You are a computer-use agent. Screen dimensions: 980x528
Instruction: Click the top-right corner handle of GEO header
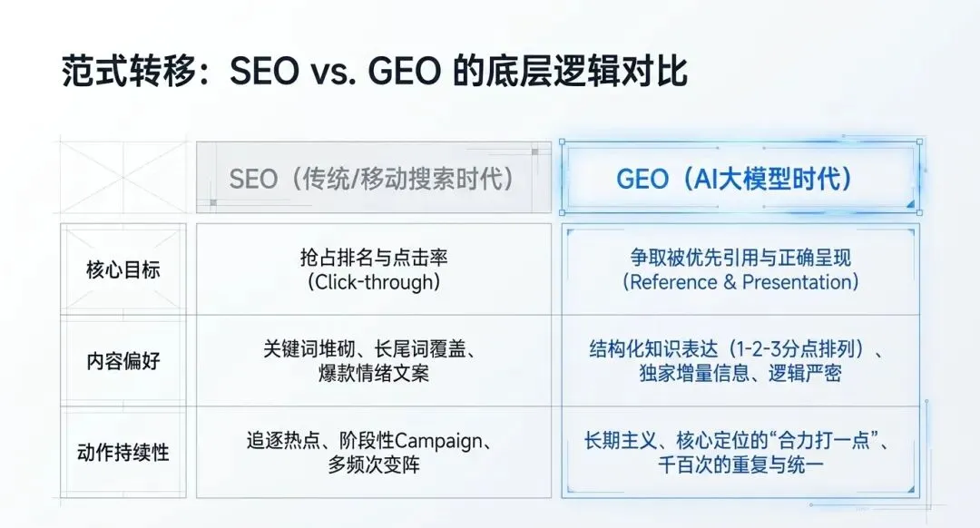pos(919,142)
